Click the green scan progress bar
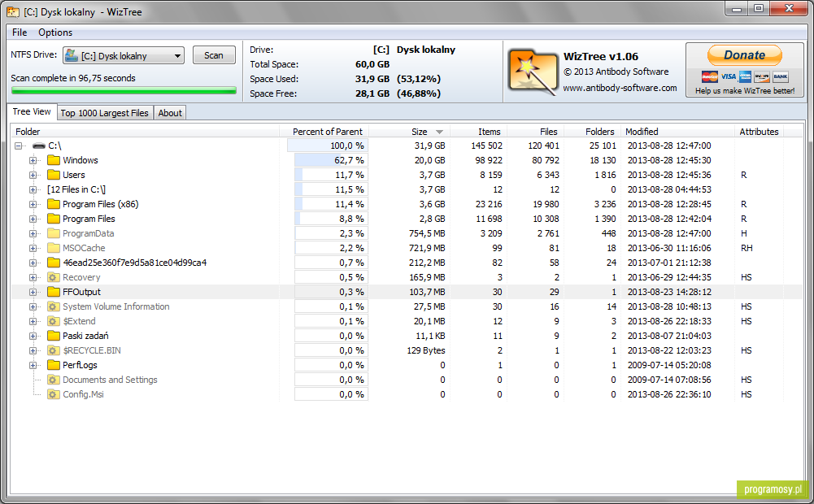The image size is (814, 504). (124, 91)
